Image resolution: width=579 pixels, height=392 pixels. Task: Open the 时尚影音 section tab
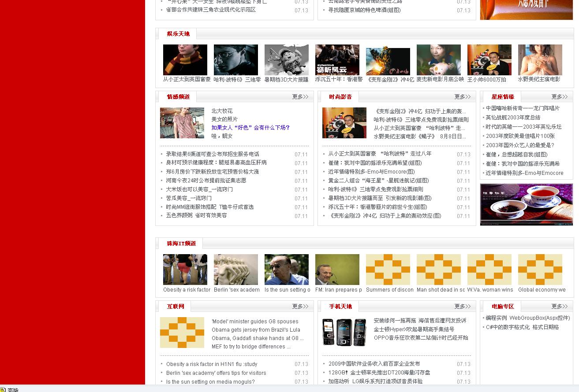click(340, 97)
